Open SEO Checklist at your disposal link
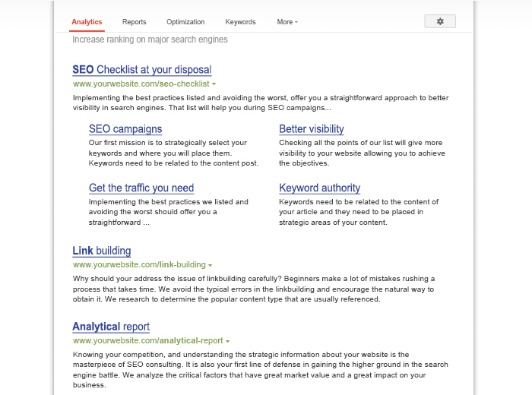532x395 pixels. click(142, 70)
